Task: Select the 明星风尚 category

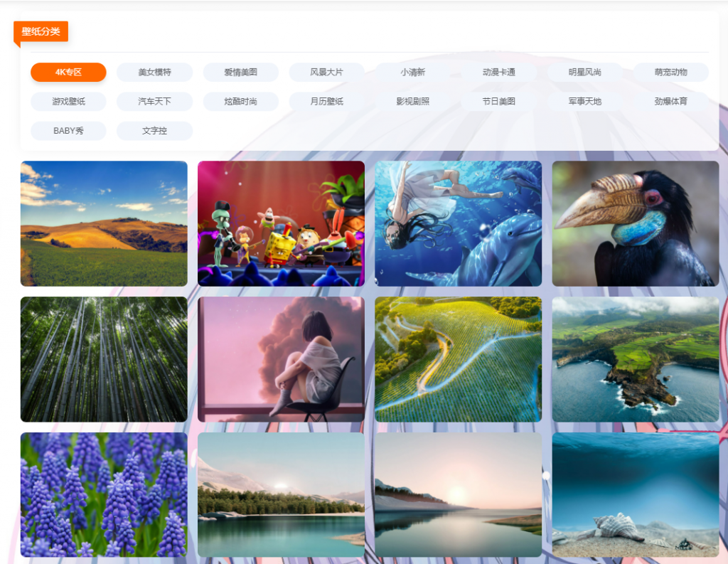Action: [x=584, y=72]
